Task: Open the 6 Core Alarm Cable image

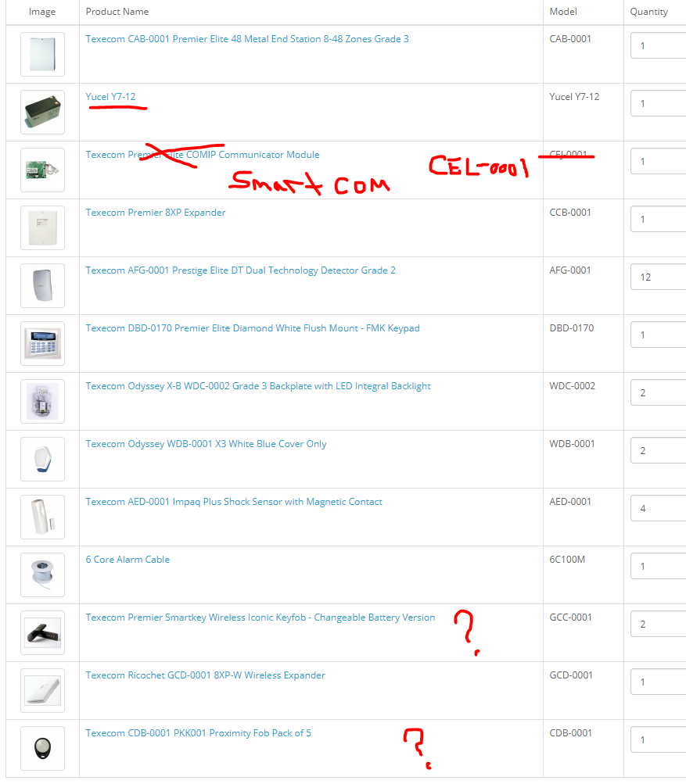Action: [x=42, y=575]
